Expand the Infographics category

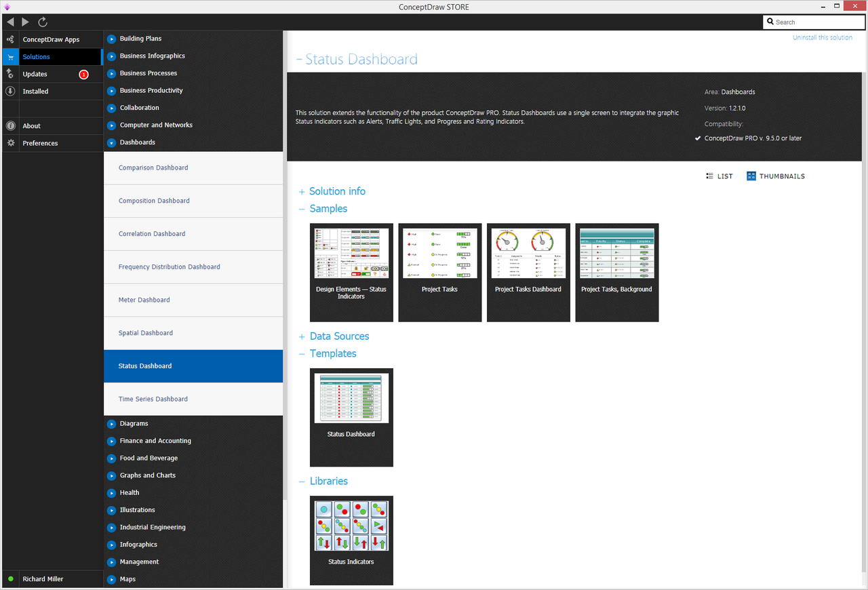111,545
